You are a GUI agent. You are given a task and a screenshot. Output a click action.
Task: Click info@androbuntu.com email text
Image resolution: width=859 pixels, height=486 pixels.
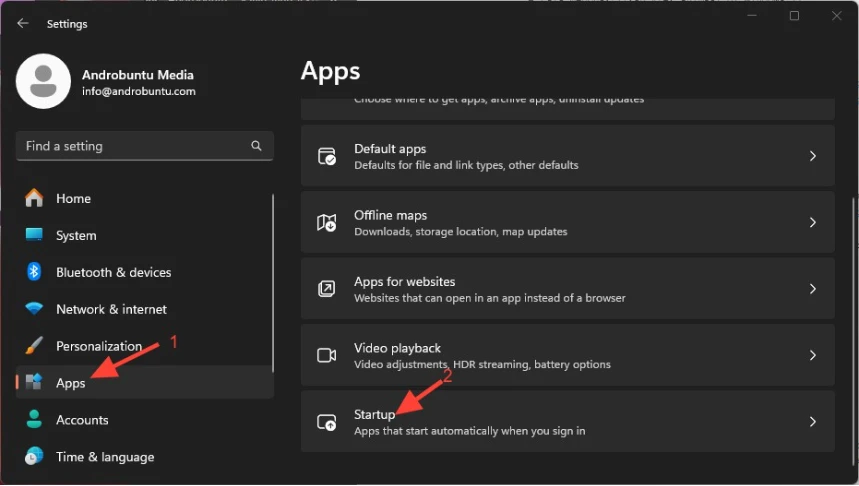click(139, 91)
